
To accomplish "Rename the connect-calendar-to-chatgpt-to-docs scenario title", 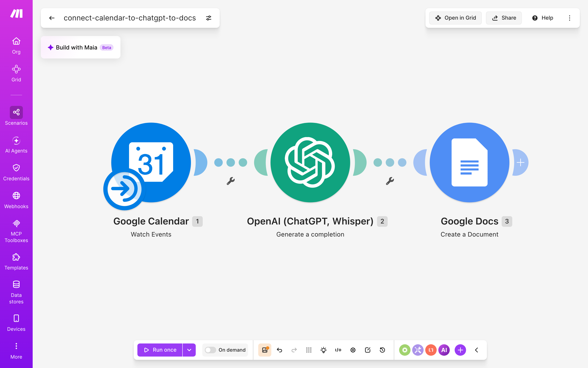I will click(x=130, y=18).
